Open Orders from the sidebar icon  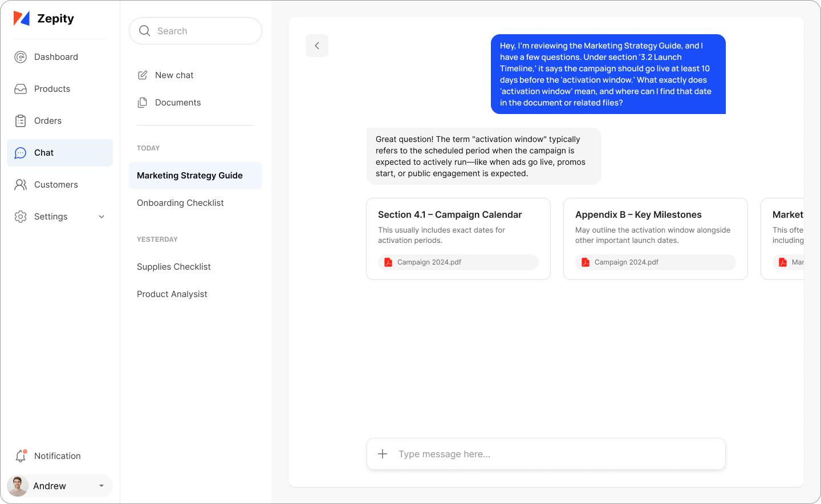[x=21, y=121]
